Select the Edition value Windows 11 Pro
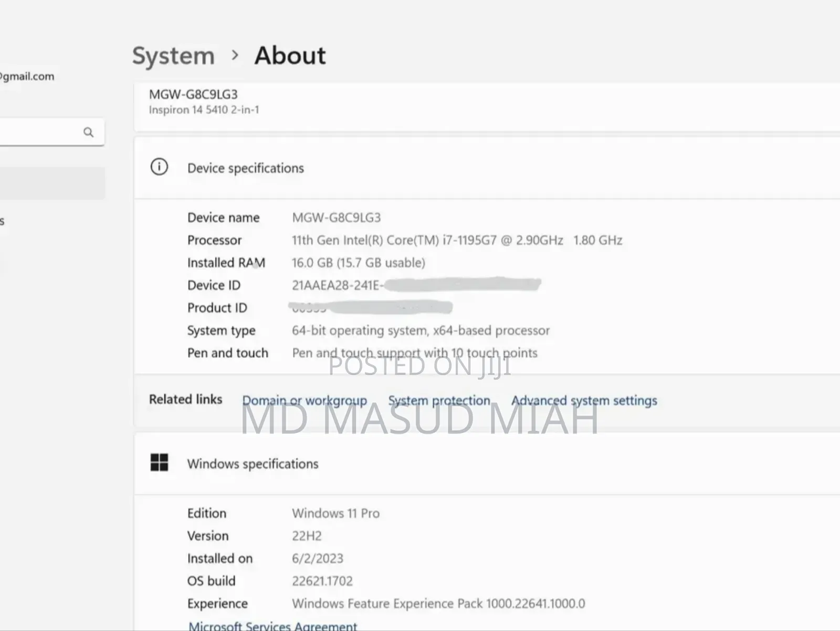 tap(336, 513)
